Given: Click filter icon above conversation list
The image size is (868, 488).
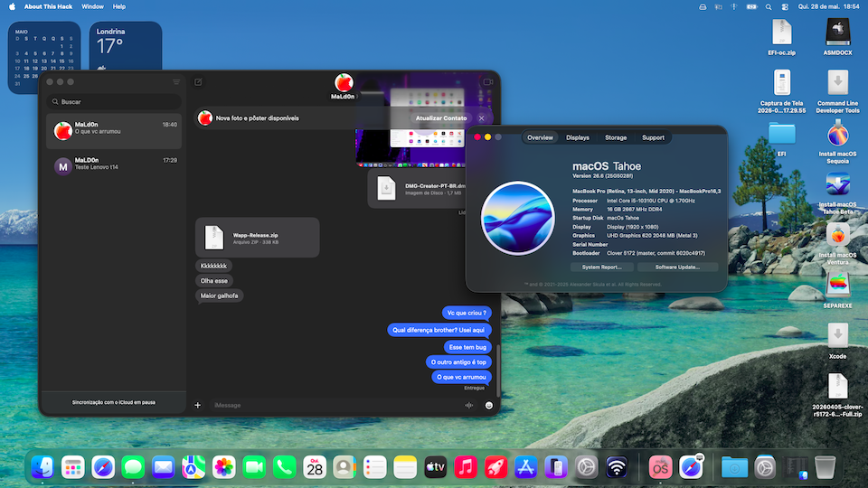Looking at the screenshot, I should 176,82.
